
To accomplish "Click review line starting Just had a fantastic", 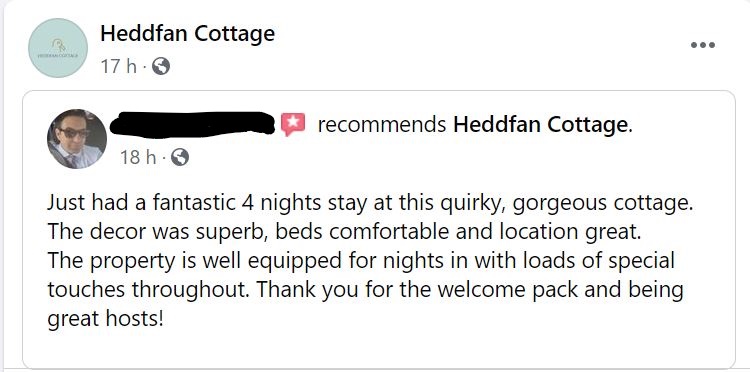I will click(x=370, y=204).
